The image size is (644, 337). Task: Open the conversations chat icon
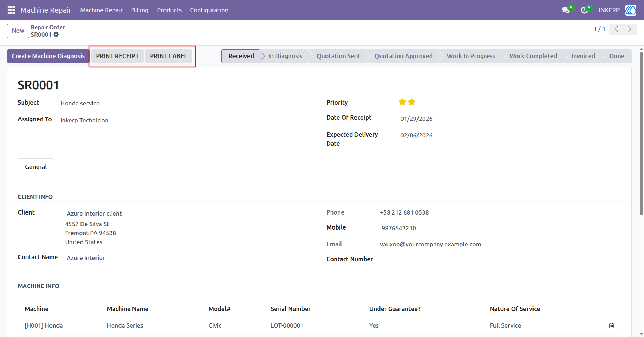pyautogui.click(x=566, y=10)
